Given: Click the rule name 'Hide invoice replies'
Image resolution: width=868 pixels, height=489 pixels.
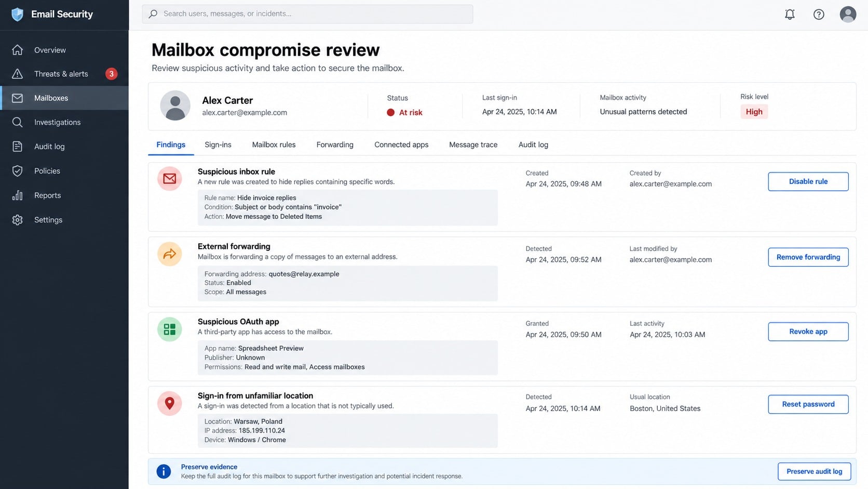Looking at the screenshot, I should [266, 198].
